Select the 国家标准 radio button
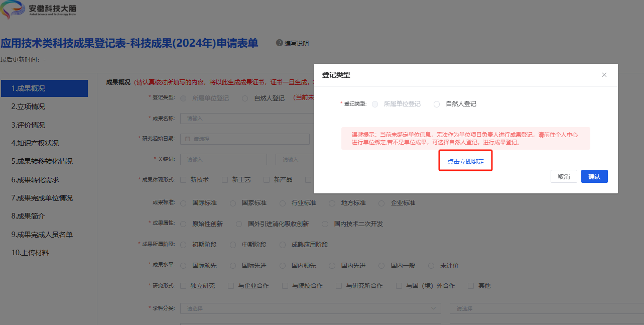The width and height of the screenshot is (644, 325). coord(233,203)
